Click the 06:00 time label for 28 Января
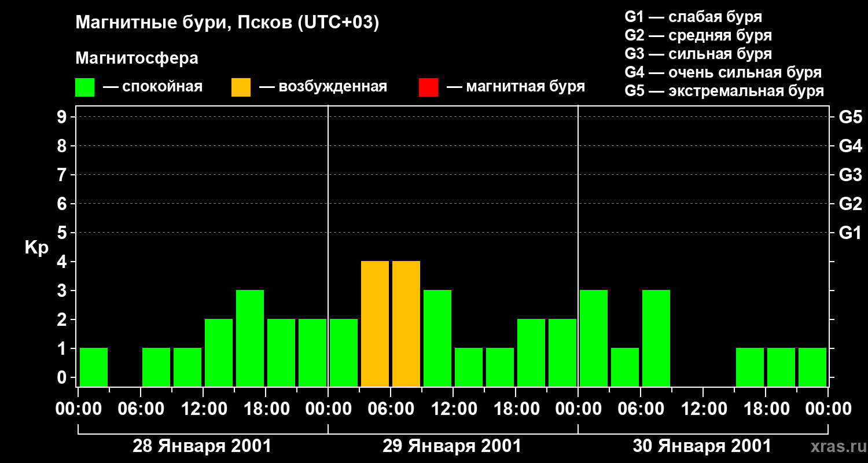This screenshot has width=868, height=463. [x=140, y=409]
